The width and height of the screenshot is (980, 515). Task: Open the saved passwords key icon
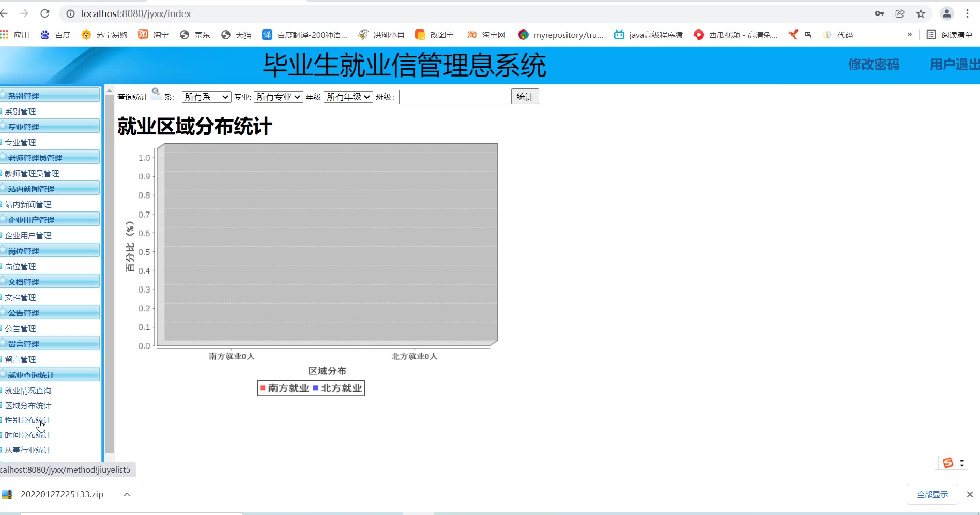(879, 14)
